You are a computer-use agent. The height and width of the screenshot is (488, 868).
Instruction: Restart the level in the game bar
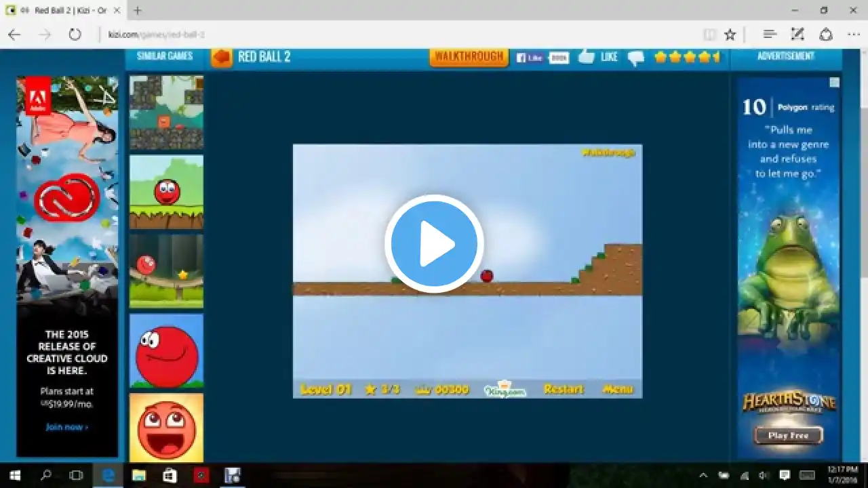(x=563, y=389)
